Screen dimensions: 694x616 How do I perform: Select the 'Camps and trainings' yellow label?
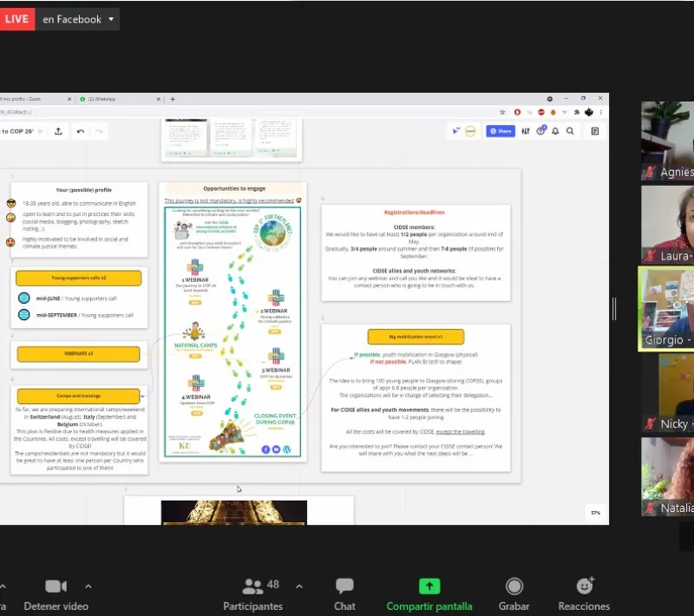tap(78, 396)
